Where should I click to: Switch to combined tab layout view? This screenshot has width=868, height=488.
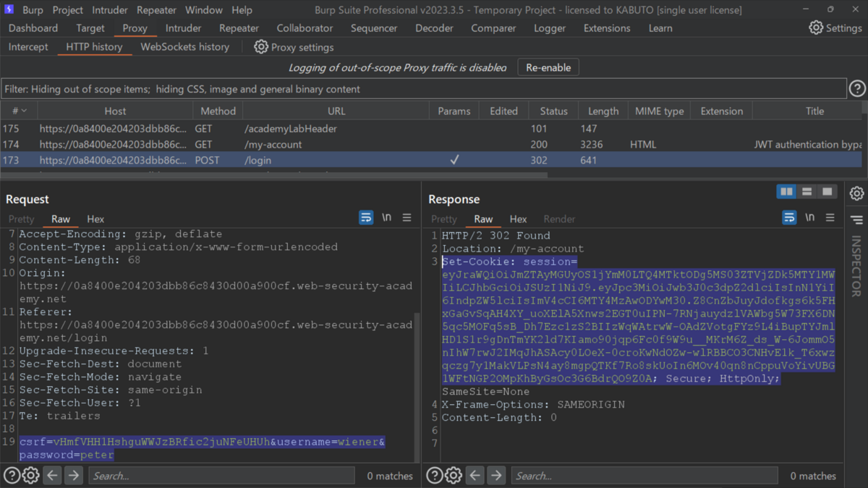pyautogui.click(x=827, y=192)
